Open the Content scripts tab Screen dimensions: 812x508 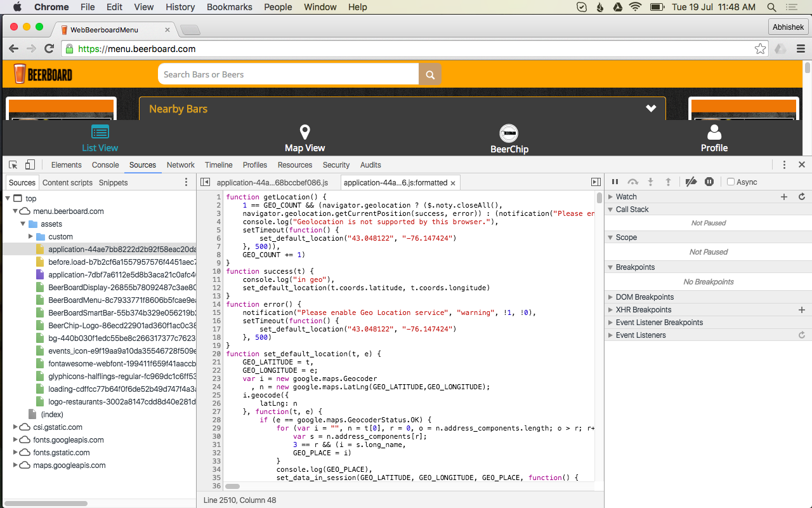click(67, 183)
